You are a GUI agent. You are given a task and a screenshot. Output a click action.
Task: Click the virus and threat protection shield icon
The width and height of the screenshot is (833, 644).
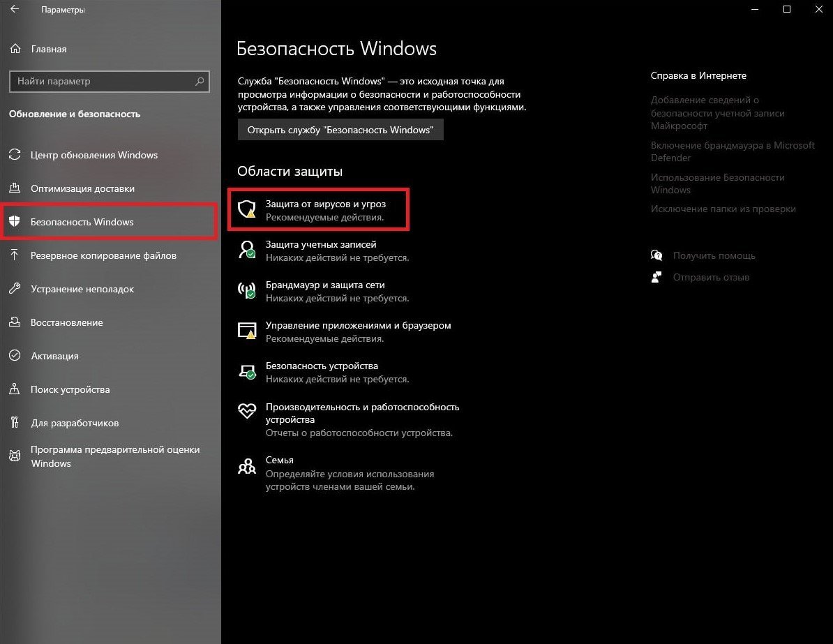click(247, 209)
